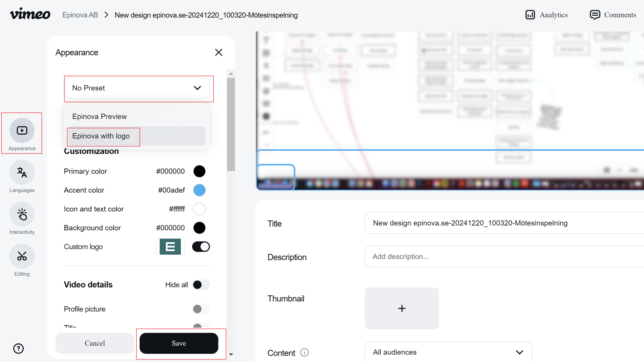Viewport: 644px width, 362px height.
Task: Pick the Icon and text color white swatch
Action: pyautogui.click(x=199, y=209)
